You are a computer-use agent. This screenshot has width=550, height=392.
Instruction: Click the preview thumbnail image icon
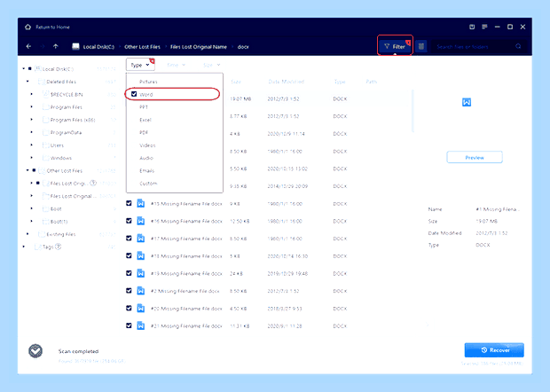[467, 102]
